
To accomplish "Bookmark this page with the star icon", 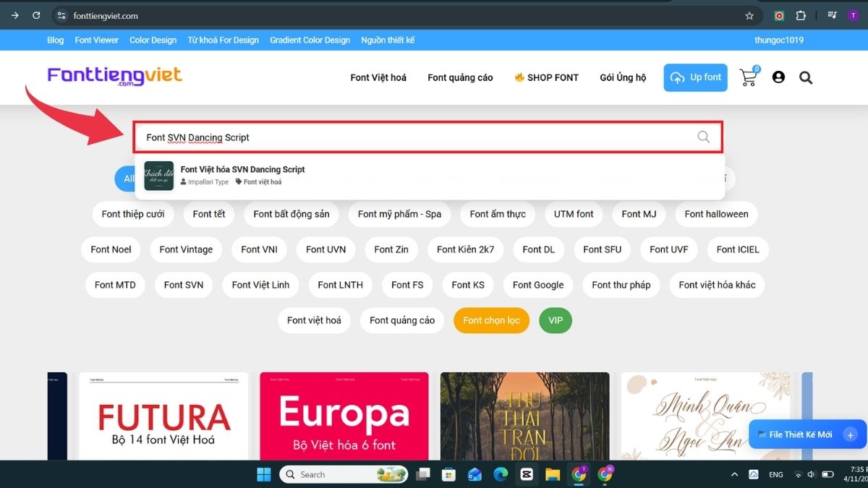I will point(749,15).
